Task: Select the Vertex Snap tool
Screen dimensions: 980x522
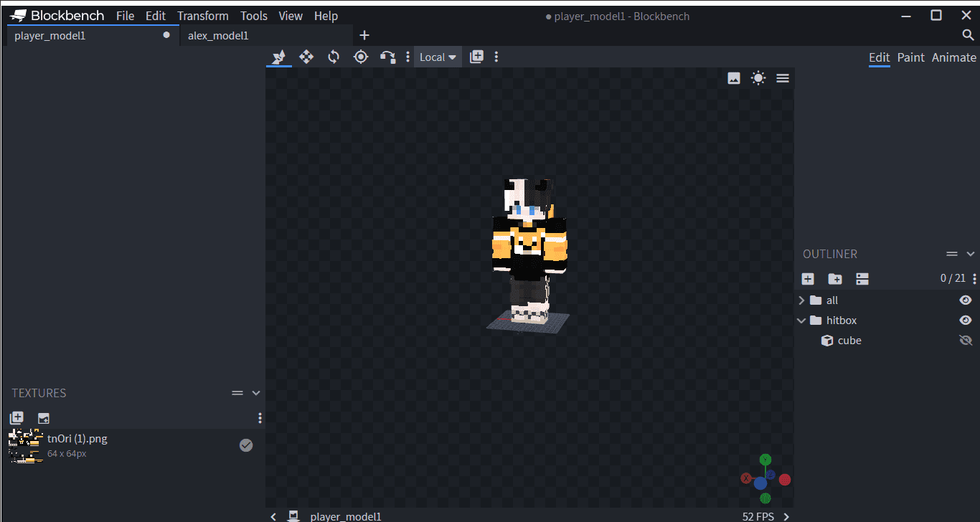Action: coord(387,57)
